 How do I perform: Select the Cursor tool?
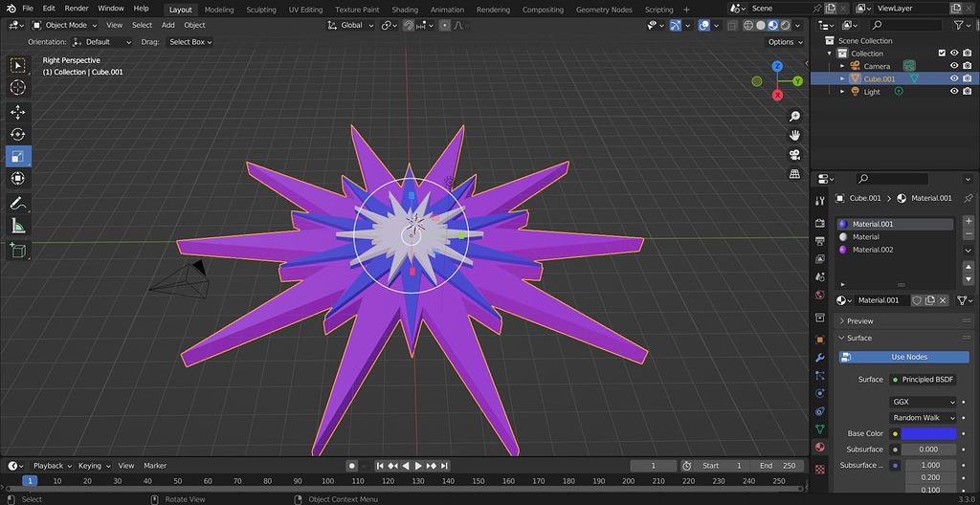(18, 87)
